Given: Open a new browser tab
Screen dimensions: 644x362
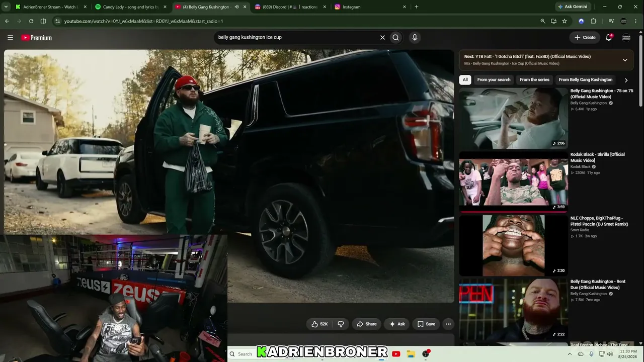Looking at the screenshot, I should (417, 7).
